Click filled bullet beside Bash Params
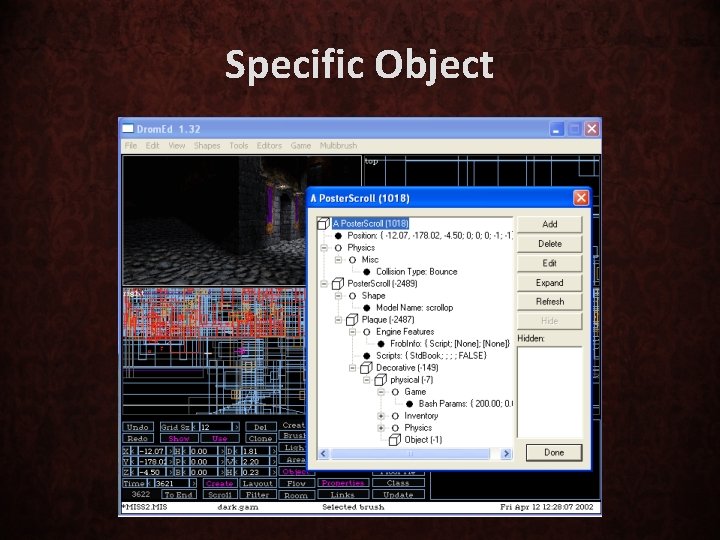 410,404
